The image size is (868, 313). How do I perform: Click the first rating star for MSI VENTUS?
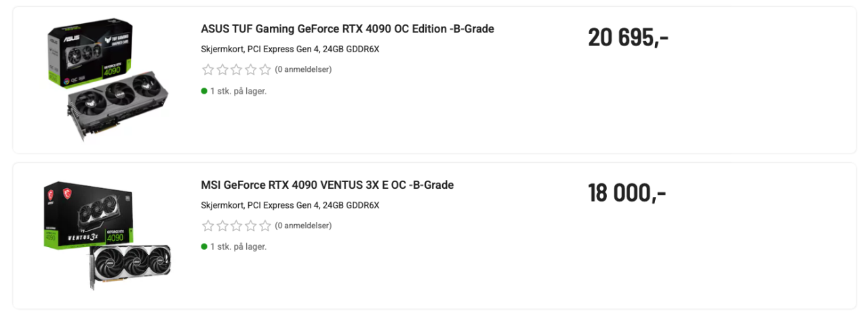pos(208,225)
